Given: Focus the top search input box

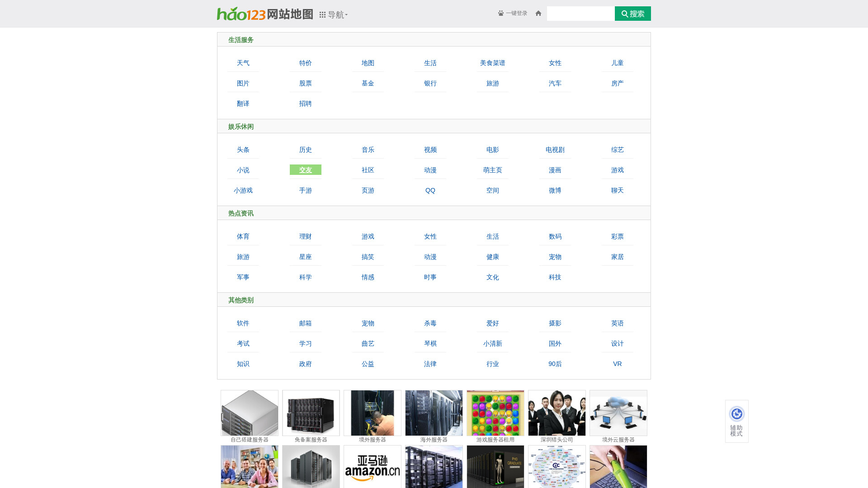Looking at the screenshot, I should click(x=580, y=14).
